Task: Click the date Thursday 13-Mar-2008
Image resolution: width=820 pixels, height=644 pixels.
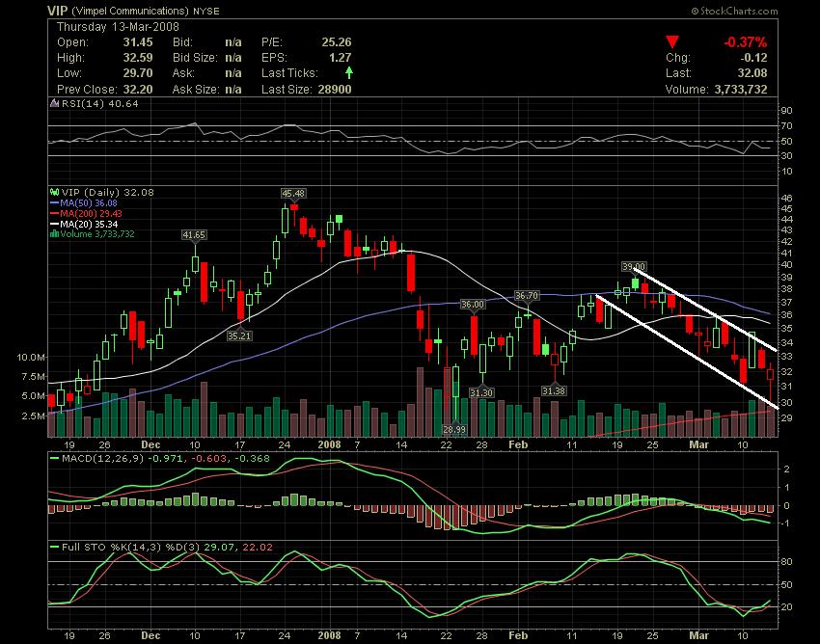Action: pos(118,27)
